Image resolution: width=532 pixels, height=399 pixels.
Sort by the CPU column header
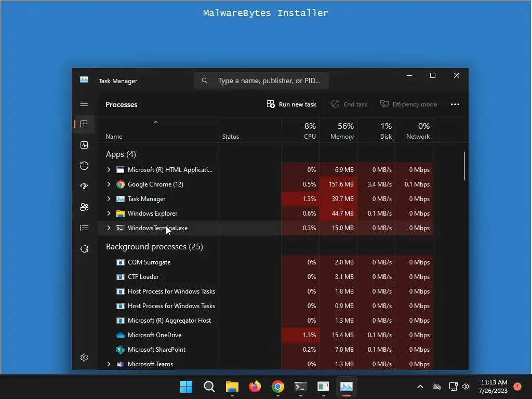tap(300, 130)
